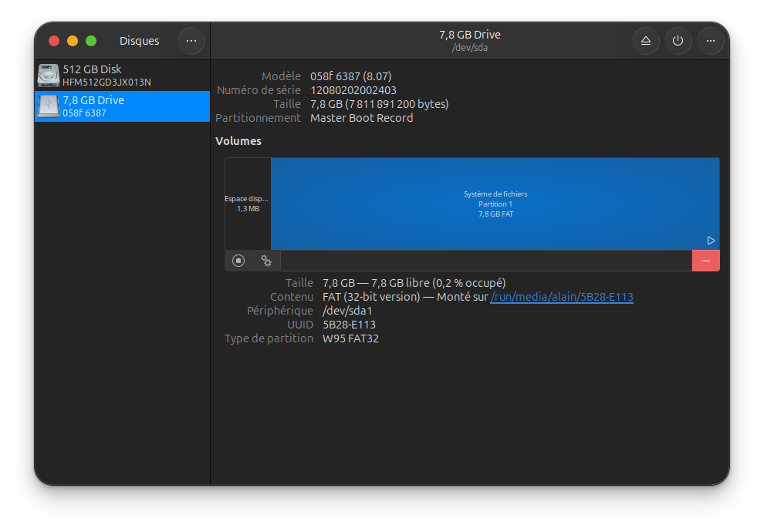Click the 512 GB hard disk icon
The image size is (764, 532).
point(49,76)
